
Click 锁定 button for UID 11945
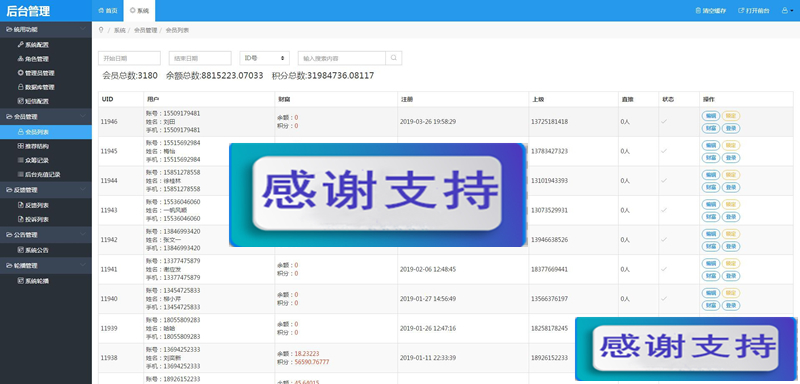click(731, 145)
